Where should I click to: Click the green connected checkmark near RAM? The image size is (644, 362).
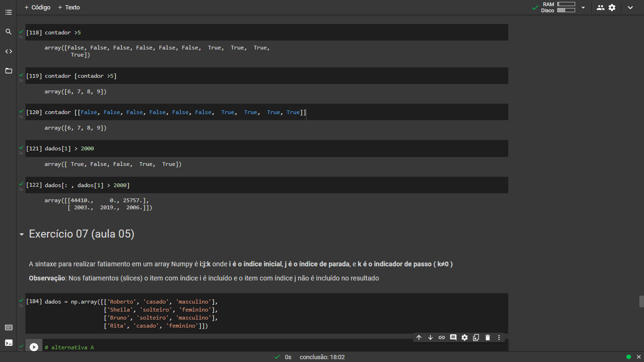click(x=535, y=8)
